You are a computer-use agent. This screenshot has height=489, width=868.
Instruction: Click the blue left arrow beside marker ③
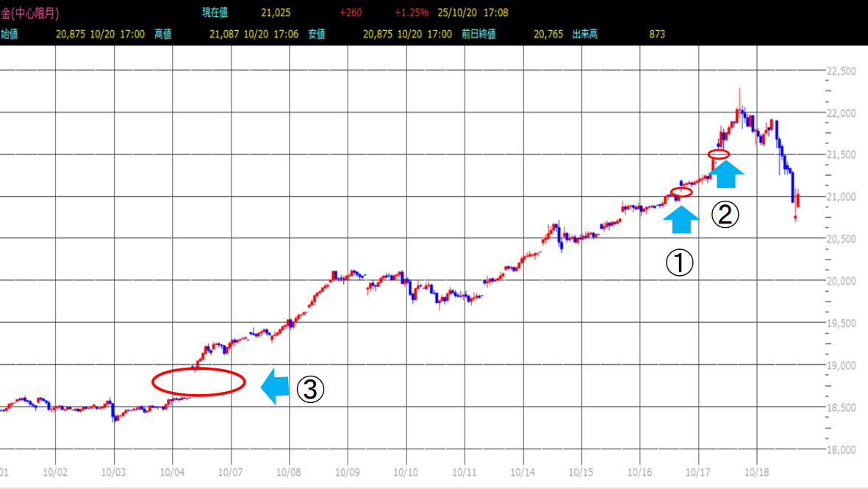275,387
